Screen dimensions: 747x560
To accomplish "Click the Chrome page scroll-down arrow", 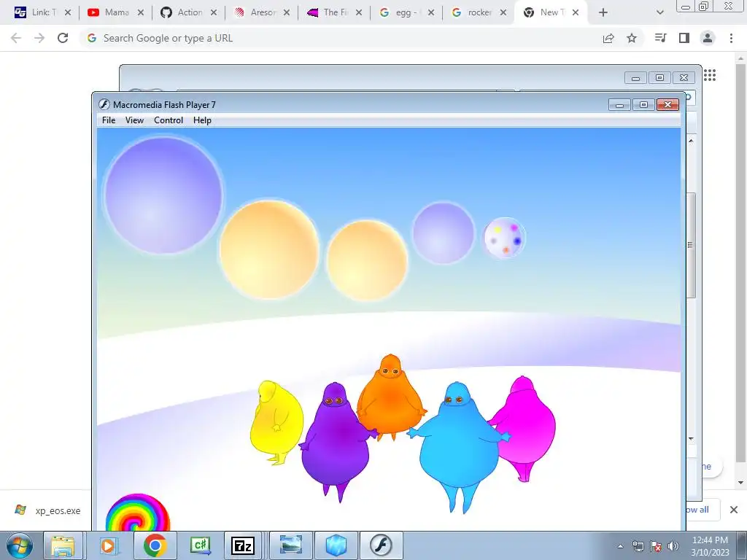I will tap(740, 483).
